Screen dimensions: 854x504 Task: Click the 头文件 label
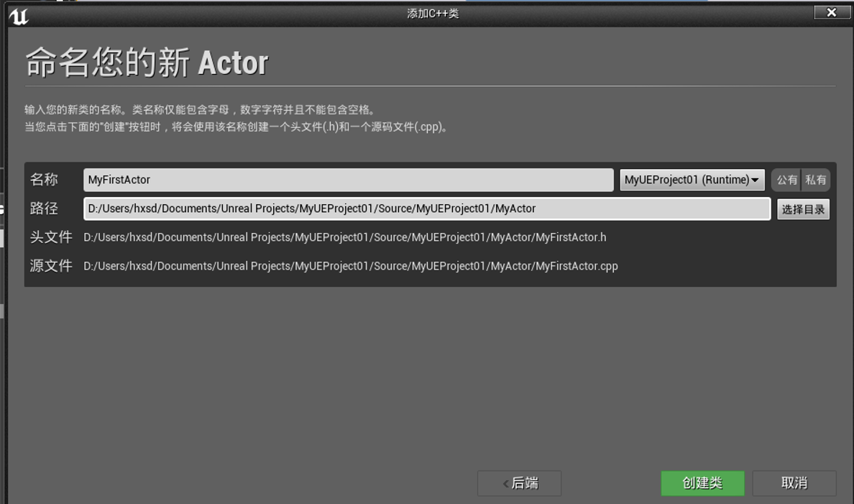pyautogui.click(x=51, y=237)
